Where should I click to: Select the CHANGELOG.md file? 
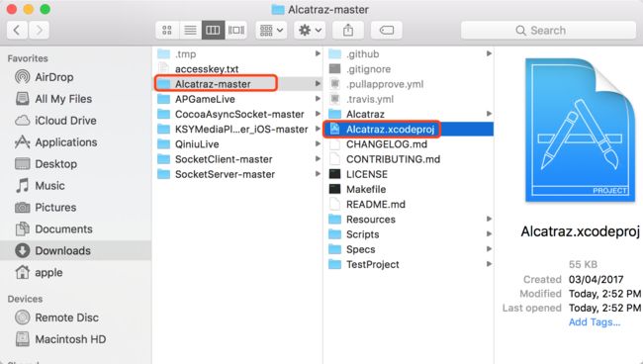[378, 144]
